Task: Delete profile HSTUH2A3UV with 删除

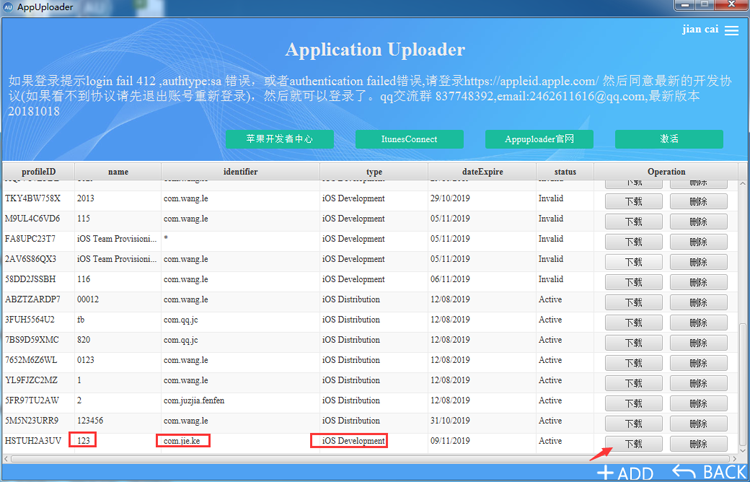Action: click(x=698, y=444)
